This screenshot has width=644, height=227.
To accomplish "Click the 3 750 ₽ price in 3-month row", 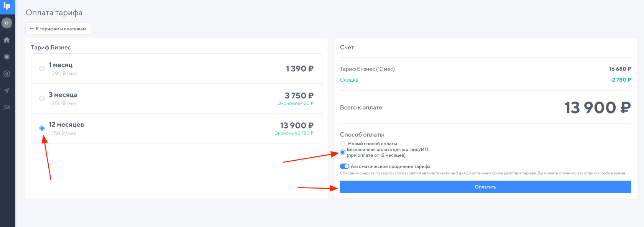I will pos(299,95).
